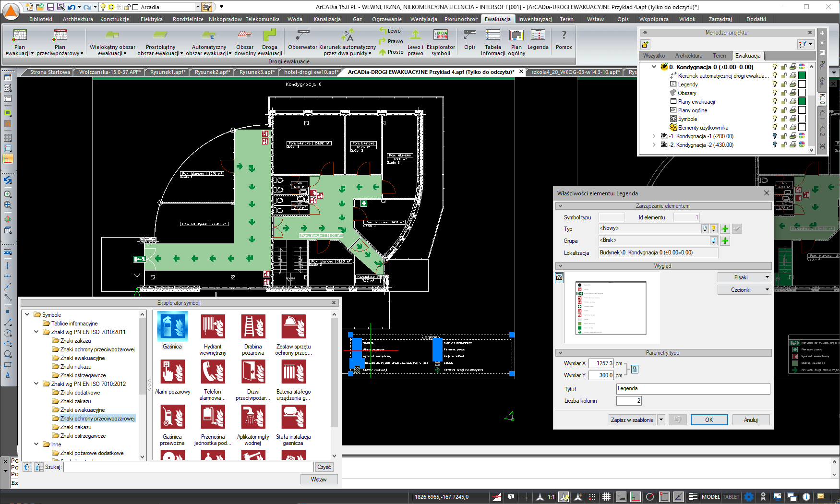Select Automatyczny obszar ewakuacji tool
The width and height of the screenshot is (840, 504).
pyautogui.click(x=209, y=42)
